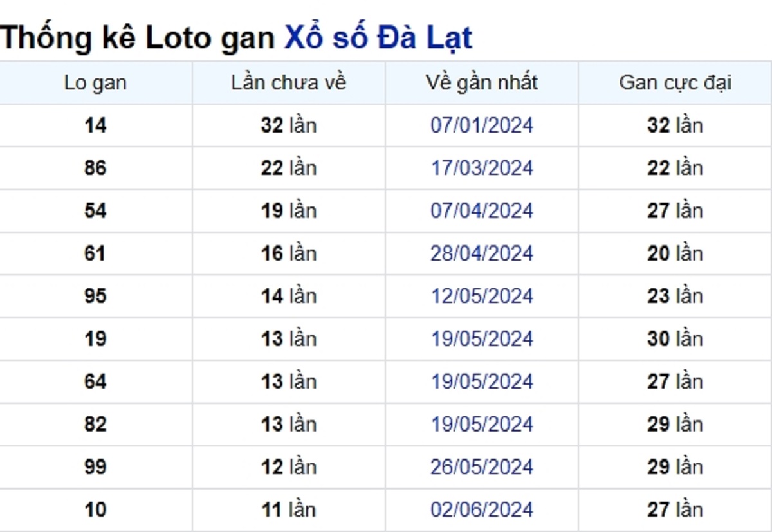The height and width of the screenshot is (532, 772).
Task: Open the 28/04/2024 draw link
Action: tap(482, 253)
